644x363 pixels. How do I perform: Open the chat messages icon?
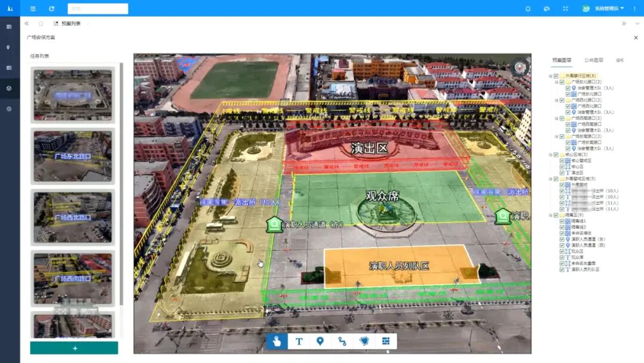(x=547, y=8)
